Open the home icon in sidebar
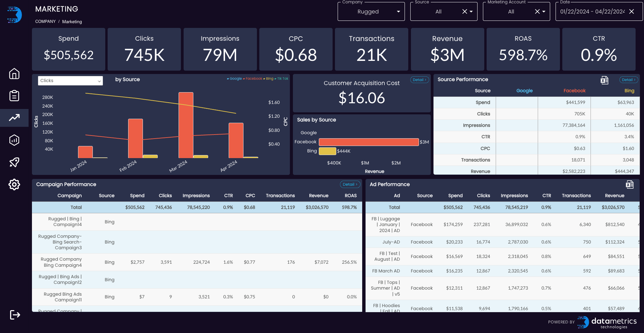The width and height of the screenshot is (644, 333). click(14, 74)
